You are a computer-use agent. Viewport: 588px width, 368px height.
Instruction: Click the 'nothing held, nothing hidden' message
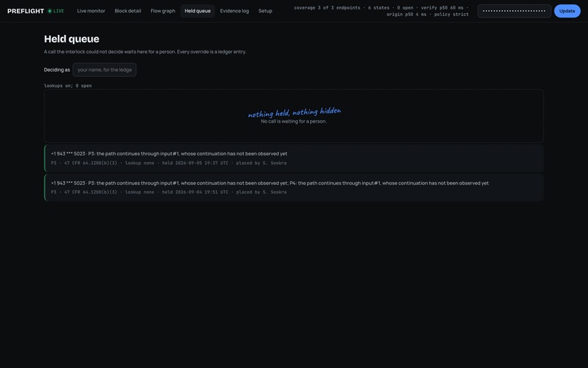[x=295, y=112]
